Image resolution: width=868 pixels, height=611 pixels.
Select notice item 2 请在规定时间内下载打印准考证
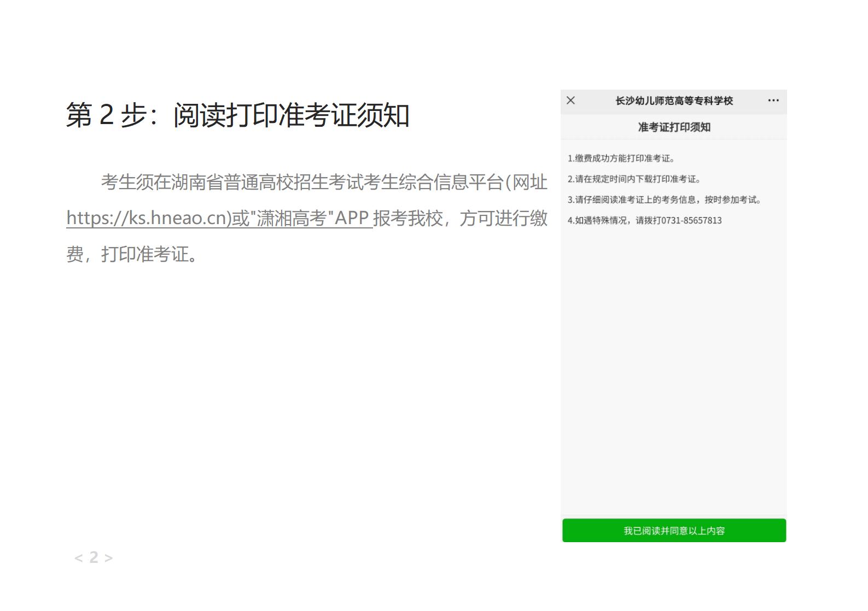(634, 179)
